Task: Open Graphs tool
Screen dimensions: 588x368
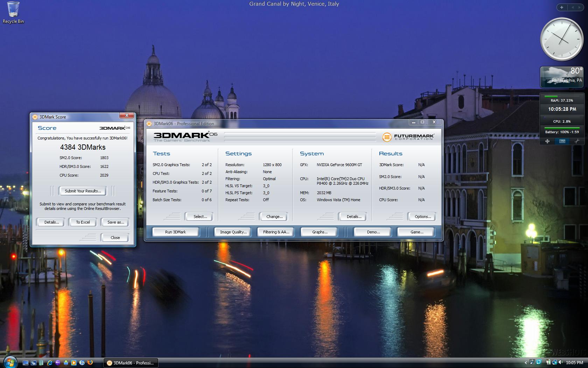Action: [320, 232]
